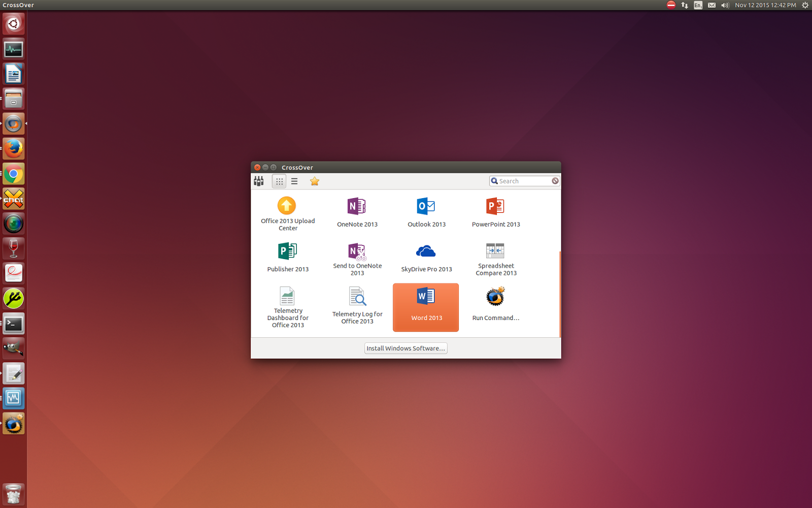The height and width of the screenshot is (508, 812).
Task: Launch Firefox from the launcher
Action: 14,148
